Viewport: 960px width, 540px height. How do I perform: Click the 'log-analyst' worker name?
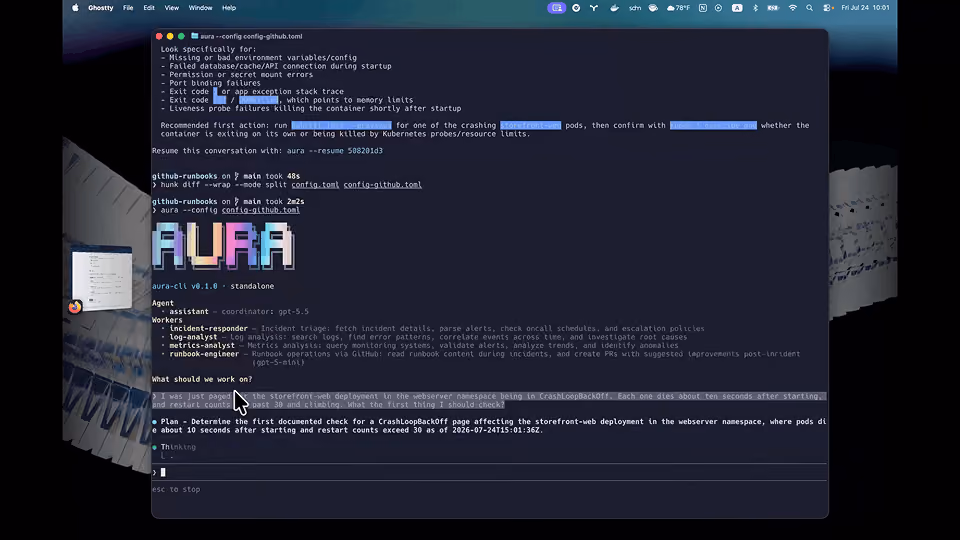(x=193, y=337)
